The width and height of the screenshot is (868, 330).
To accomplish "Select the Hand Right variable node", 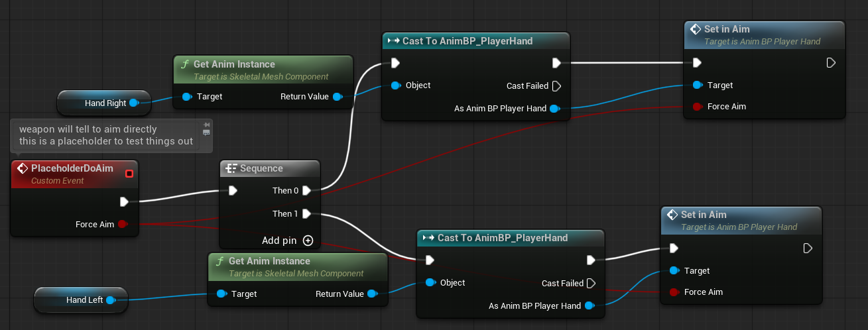I will 101,103.
